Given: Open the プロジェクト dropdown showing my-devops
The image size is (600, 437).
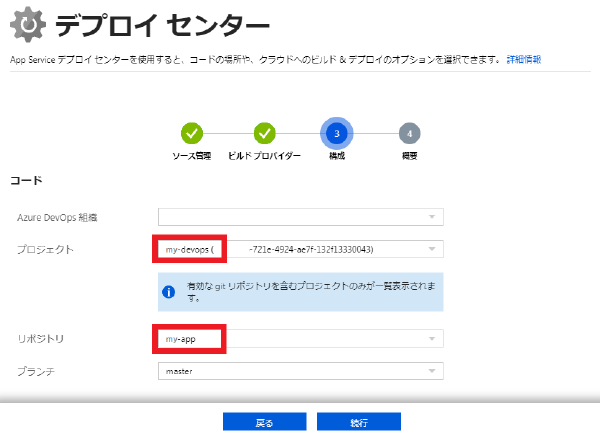Looking at the screenshot, I should coord(300,248).
